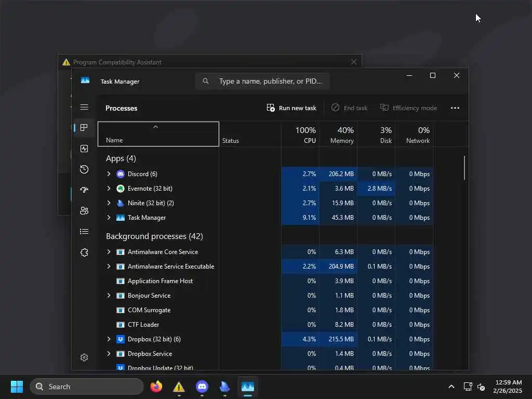Open the clock and date flyout
The height and width of the screenshot is (399, 532).
click(x=508, y=387)
